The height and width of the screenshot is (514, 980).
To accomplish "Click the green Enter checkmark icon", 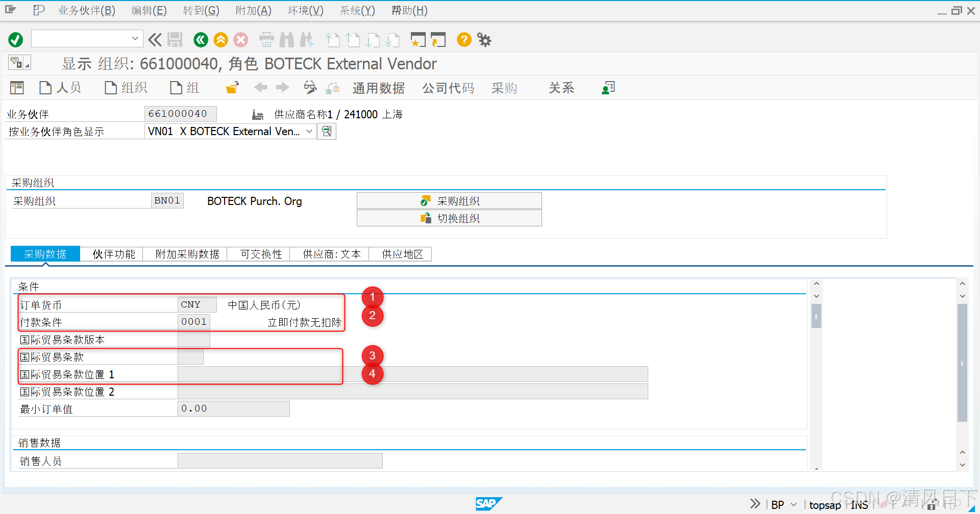I will (x=16, y=40).
